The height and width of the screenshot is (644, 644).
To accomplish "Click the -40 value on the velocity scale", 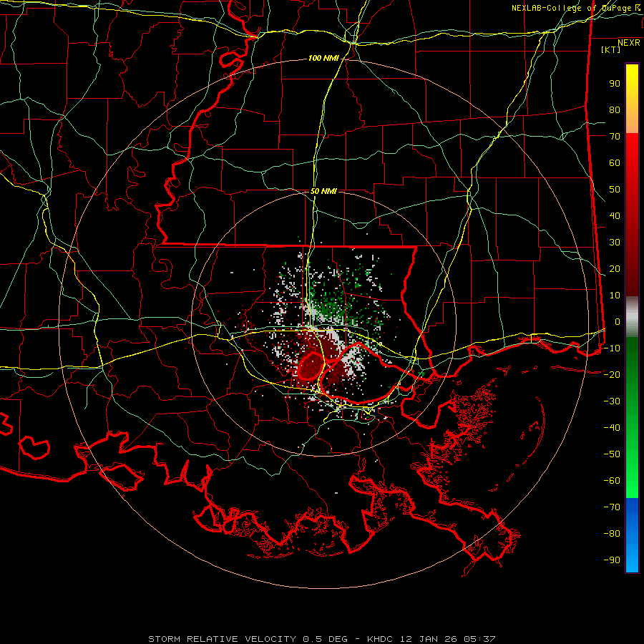I will 612,428.
